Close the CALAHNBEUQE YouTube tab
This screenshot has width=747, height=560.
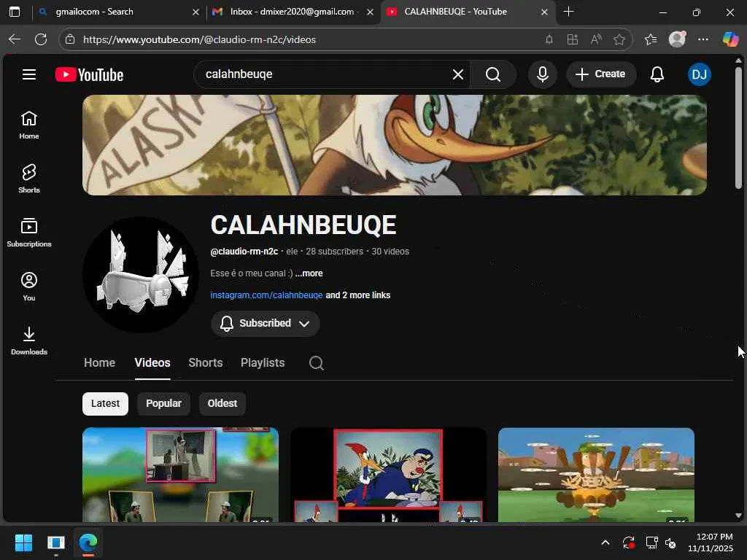(x=544, y=12)
